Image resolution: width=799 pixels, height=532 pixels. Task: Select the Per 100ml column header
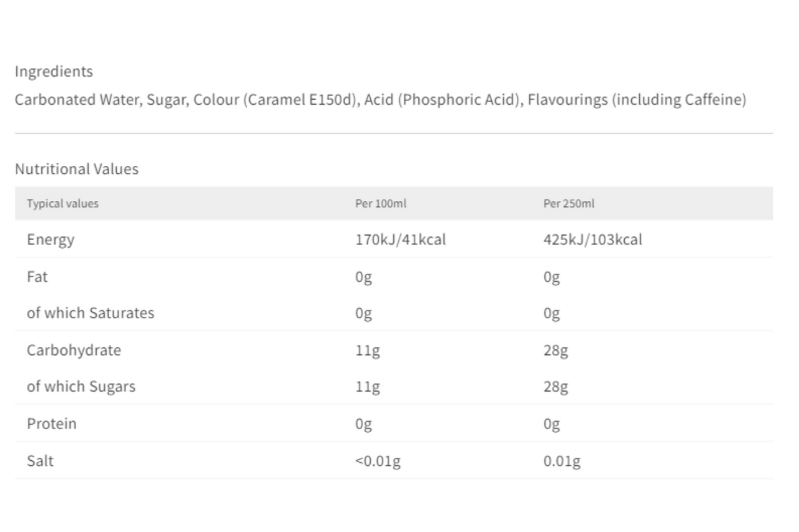[x=381, y=203]
